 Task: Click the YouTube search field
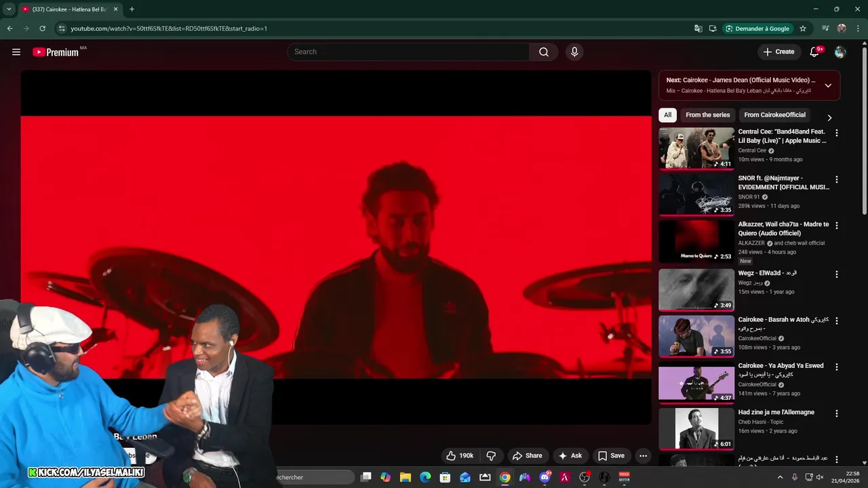pos(409,52)
